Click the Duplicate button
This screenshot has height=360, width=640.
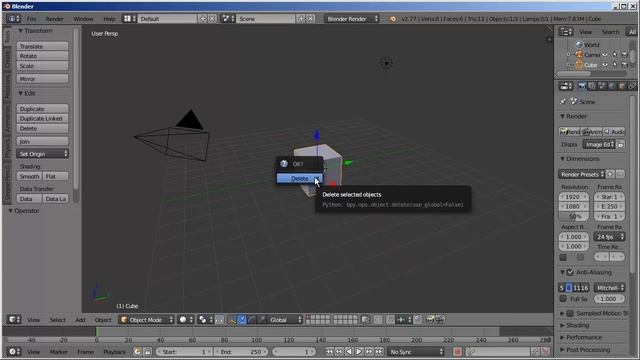42,109
